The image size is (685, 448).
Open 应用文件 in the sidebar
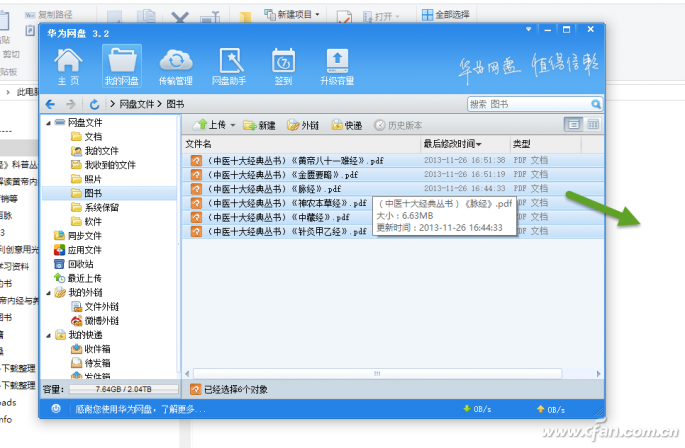(x=78, y=250)
